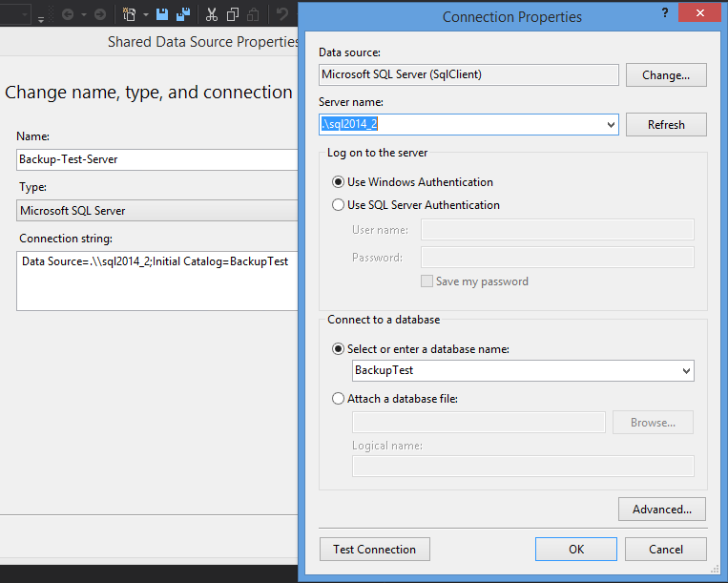Open Advanced connection settings

coord(661,509)
